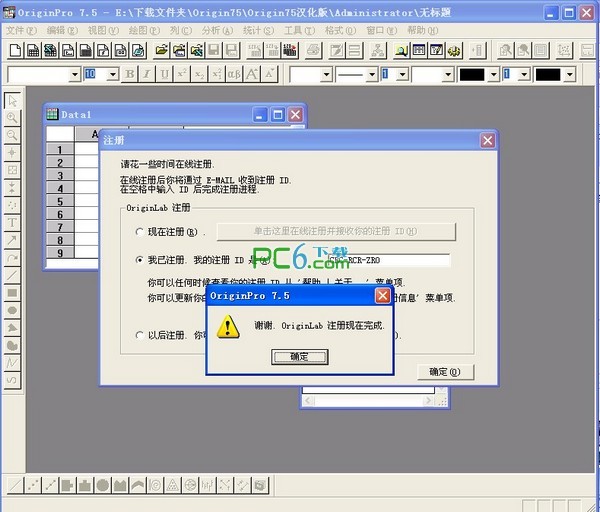
Task: Expand the font size 10 dropdown
Action: (113, 75)
